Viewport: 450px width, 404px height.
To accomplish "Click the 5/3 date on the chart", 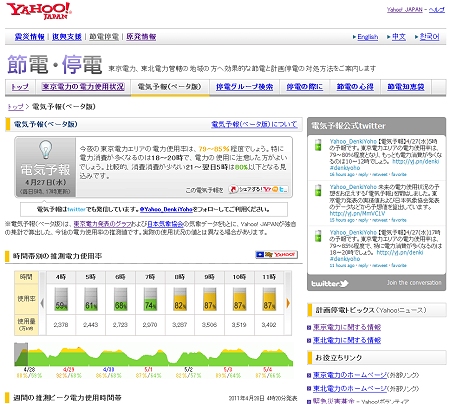I will (x=228, y=369).
